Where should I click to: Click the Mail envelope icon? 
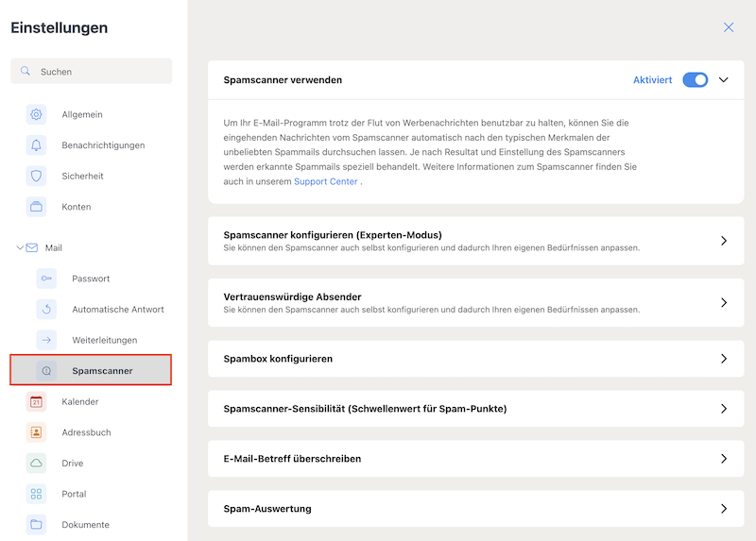[x=32, y=247]
